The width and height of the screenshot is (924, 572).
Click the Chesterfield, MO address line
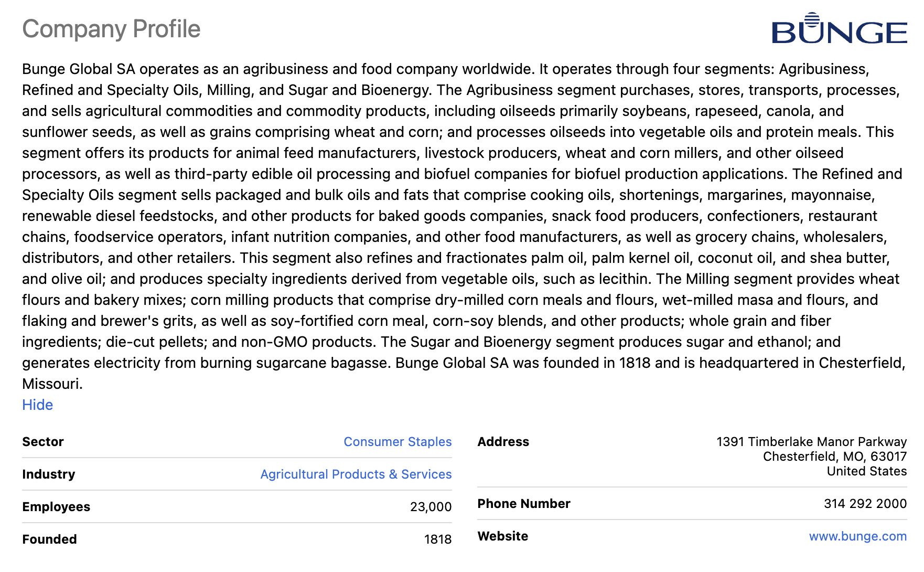(835, 457)
